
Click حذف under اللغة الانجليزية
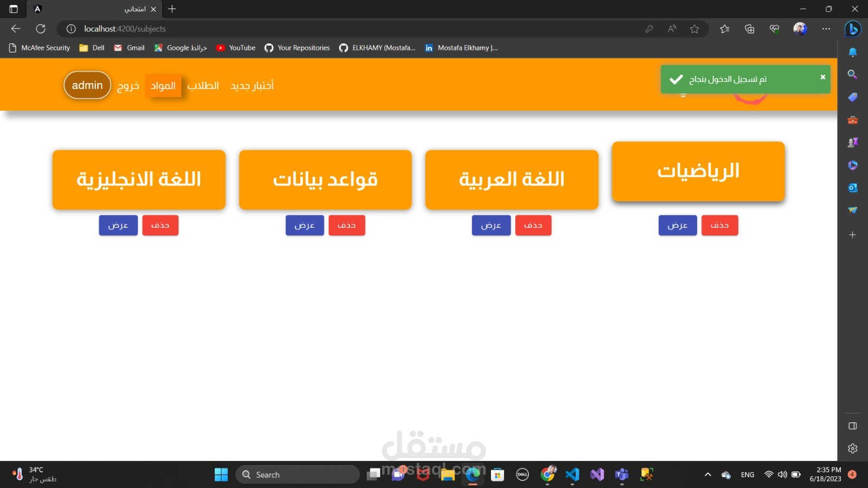coord(160,225)
